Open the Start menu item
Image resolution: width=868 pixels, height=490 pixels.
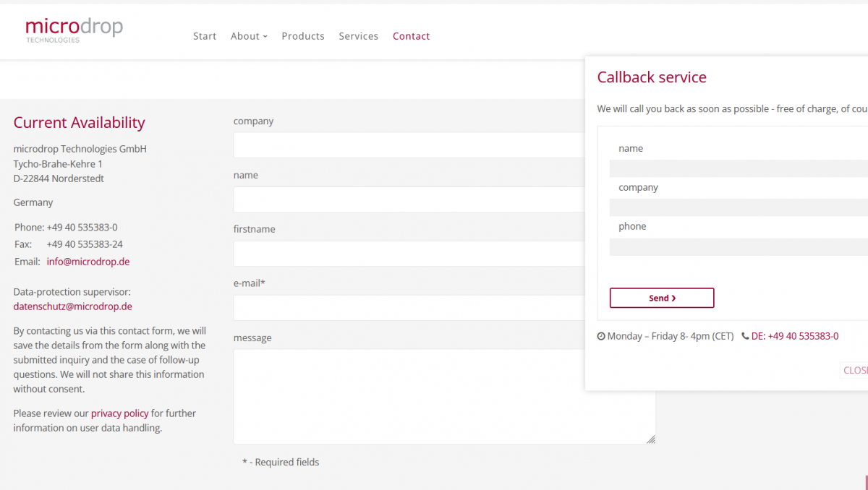point(205,36)
